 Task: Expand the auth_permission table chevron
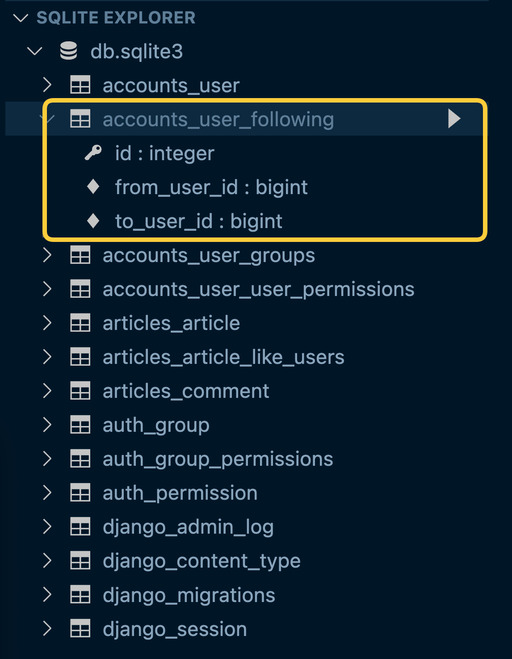47,493
